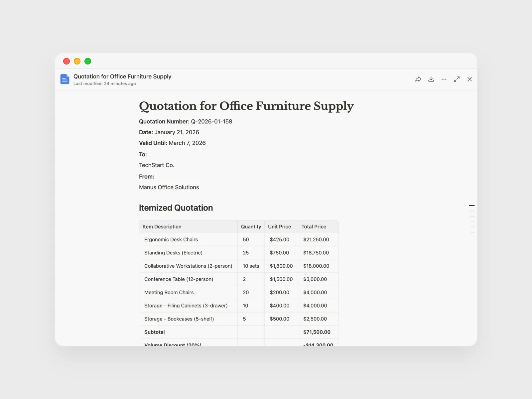532x399 pixels.
Task: Click the green maximize window button
Action: click(x=88, y=61)
